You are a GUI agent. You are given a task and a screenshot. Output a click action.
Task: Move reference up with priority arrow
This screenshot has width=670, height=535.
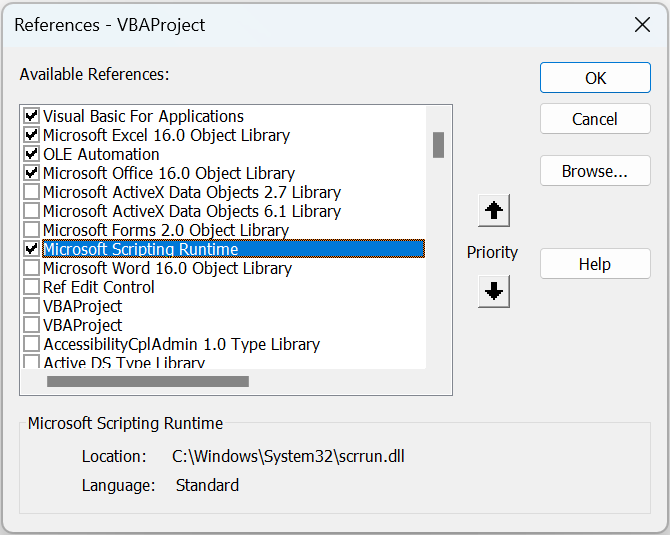tap(494, 211)
